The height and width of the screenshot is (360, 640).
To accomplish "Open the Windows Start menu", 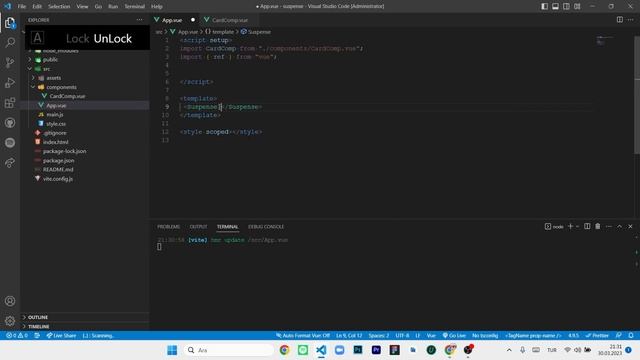I will pyautogui.click(x=172, y=350).
